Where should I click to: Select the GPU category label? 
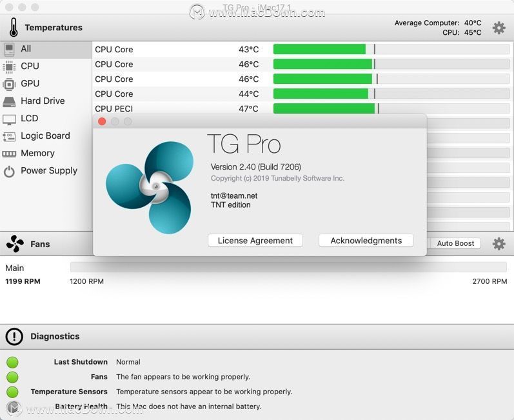coord(30,83)
